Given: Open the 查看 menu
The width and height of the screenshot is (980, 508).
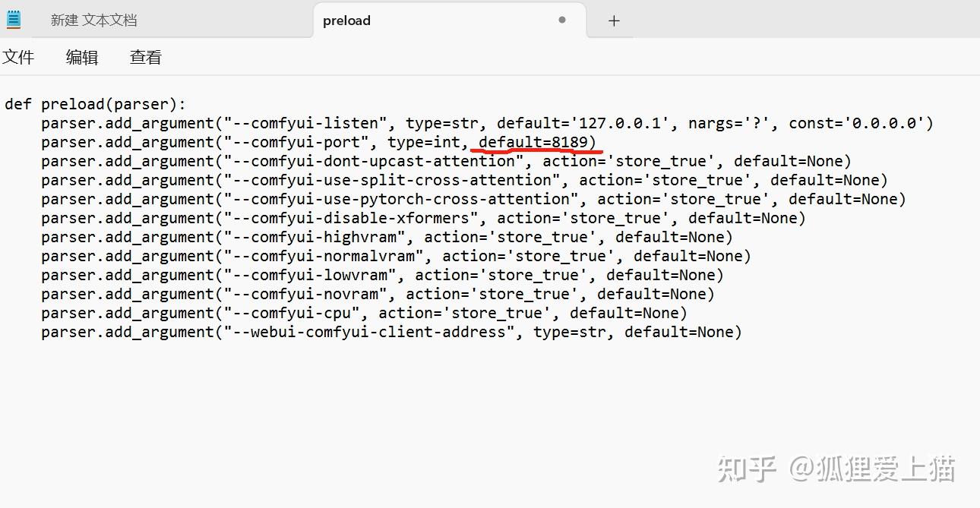Looking at the screenshot, I should [x=146, y=57].
